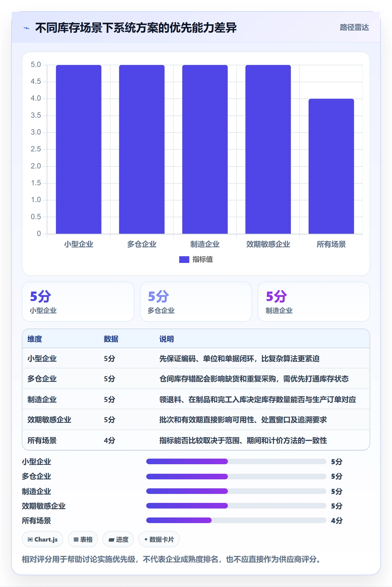The height and width of the screenshot is (587, 392).
Task: Select the 效期敏感企业 bar in the chart
Action: coord(268,149)
